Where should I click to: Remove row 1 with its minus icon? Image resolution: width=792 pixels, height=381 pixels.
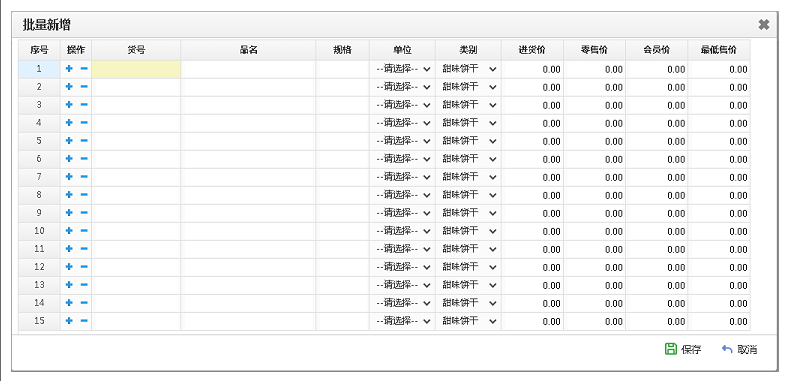point(84,69)
